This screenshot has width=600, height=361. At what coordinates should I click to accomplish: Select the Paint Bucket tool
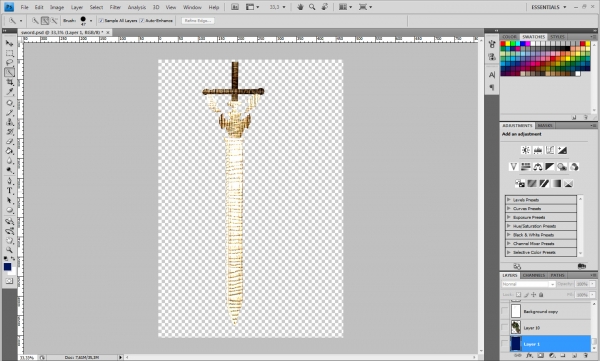coord(9,151)
